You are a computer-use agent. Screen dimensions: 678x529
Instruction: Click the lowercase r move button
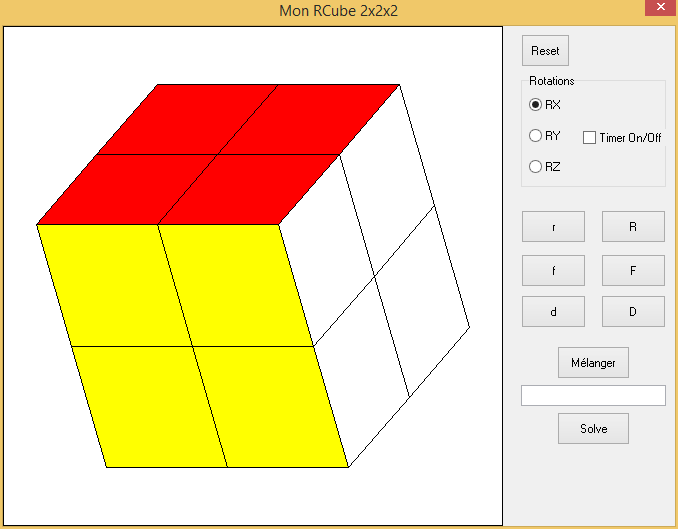tap(553, 227)
